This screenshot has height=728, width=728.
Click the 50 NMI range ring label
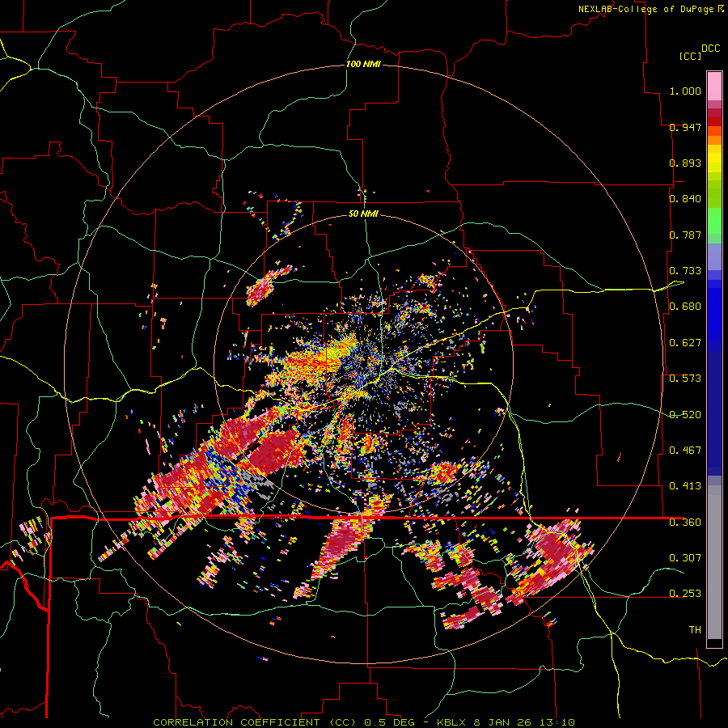(x=363, y=214)
